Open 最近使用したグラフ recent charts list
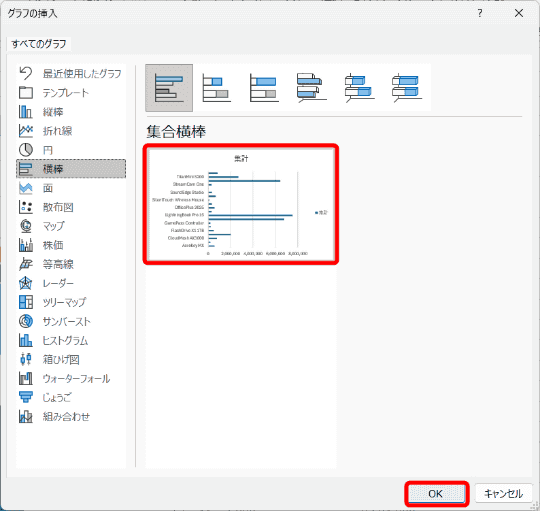The image size is (540, 511). click(x=71, y=73)
